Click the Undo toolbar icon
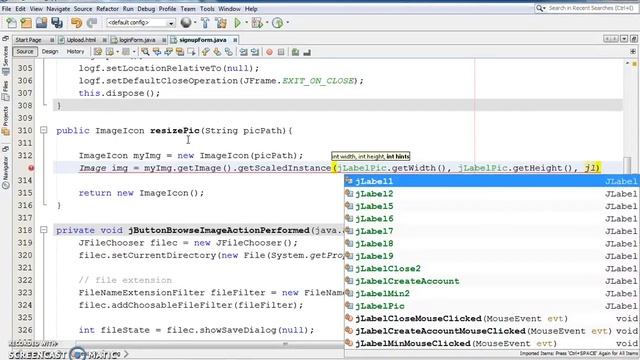 [x=76, y=23]
